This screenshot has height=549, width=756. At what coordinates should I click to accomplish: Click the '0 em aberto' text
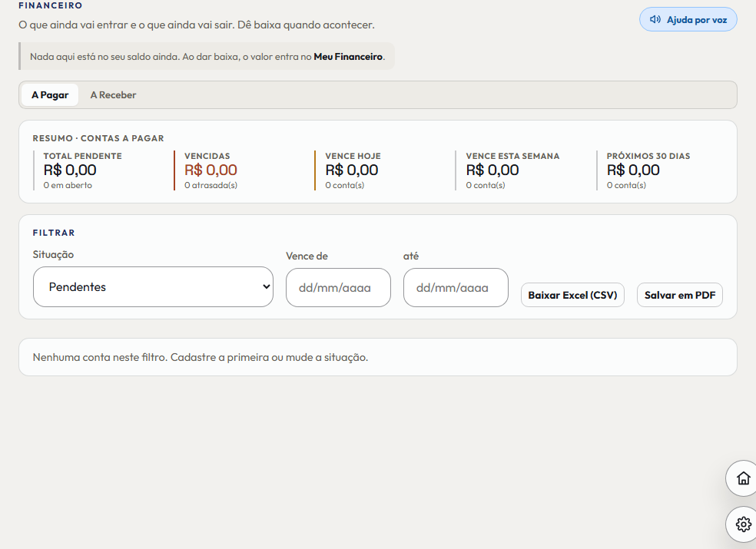click(x=68, y=185)
